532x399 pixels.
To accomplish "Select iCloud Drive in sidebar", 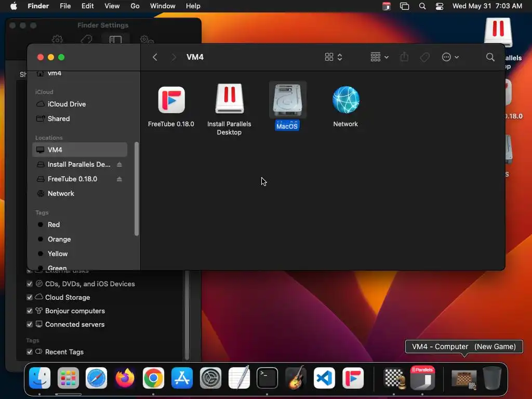I will coord(79,104).
